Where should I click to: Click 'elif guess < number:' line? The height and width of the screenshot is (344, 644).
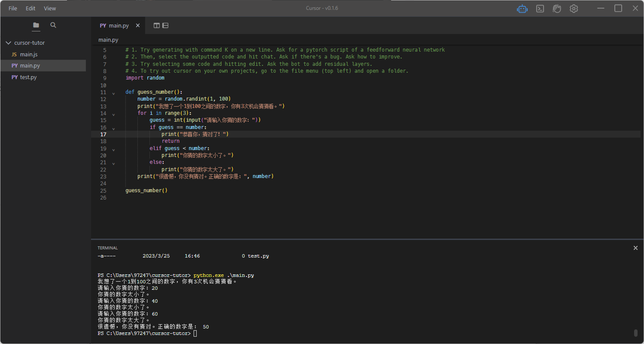click(x=179, y=148)
